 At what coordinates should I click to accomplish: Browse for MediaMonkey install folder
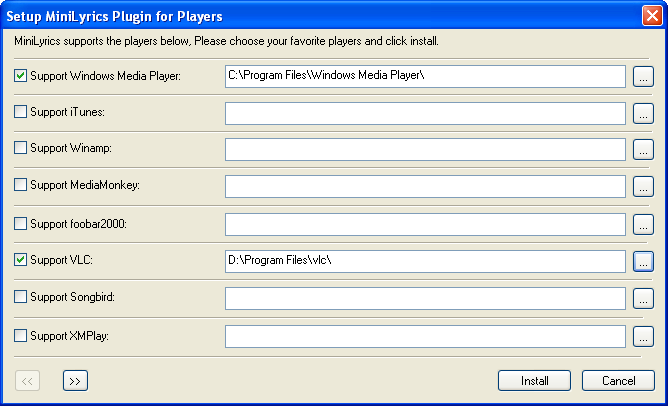pyautogui.click(x=643, y=187)
